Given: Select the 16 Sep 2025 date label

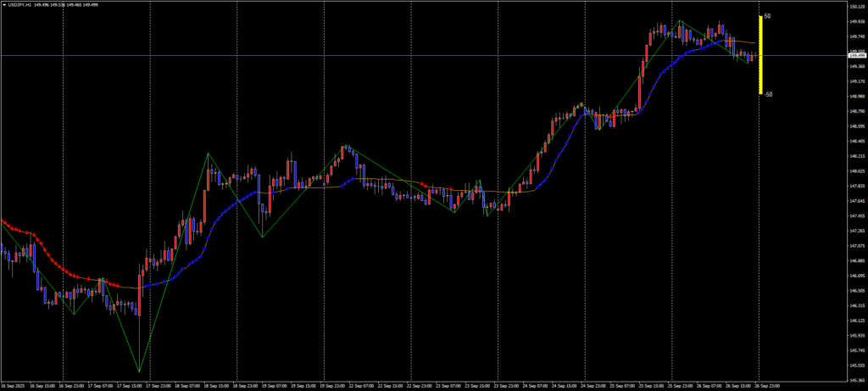Looking at the screenshot, I should pyautogui.click(x=15, y=384).
